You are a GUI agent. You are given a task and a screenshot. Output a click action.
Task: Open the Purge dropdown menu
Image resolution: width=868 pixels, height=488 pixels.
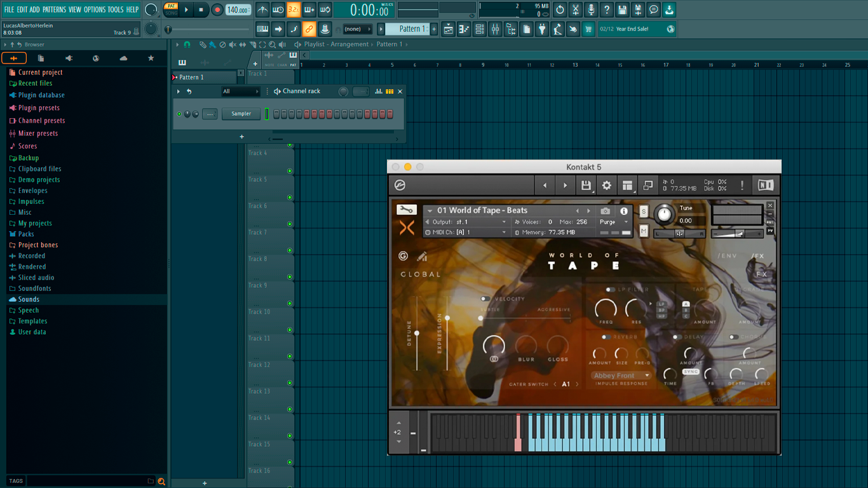614,222
